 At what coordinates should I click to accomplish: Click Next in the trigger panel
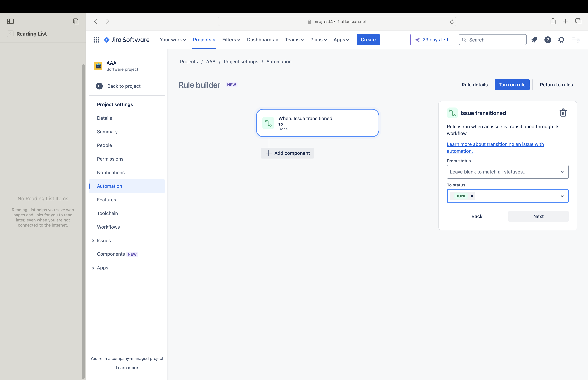point(538,216)
